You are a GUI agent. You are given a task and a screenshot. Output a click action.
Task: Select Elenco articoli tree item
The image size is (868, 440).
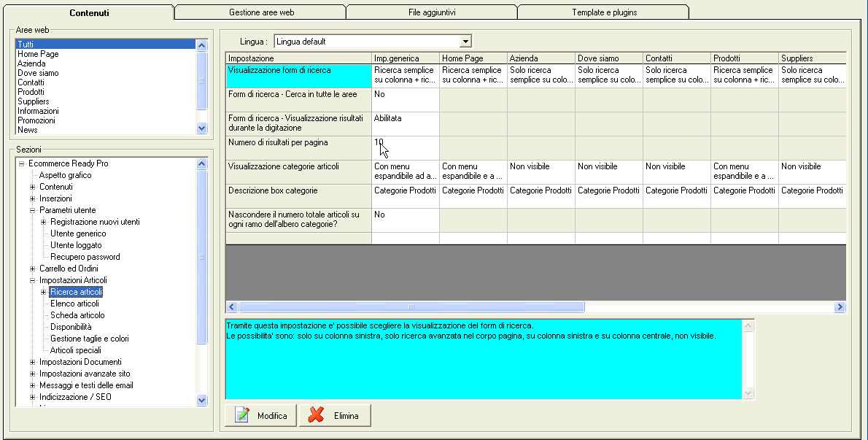[74, 304]
